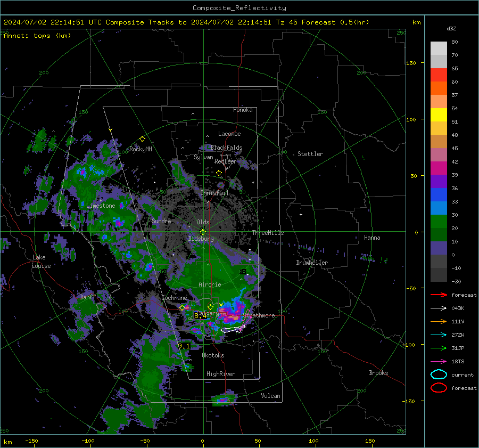
Task: Pick the bright green swatch in the dBZ scale
Action: tap(439, 221)
